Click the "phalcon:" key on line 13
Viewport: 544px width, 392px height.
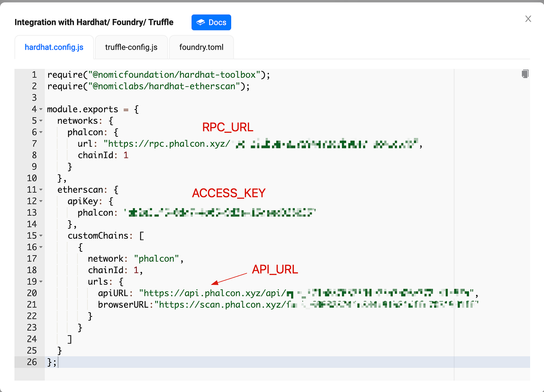pyautogui.click(x=98, y=213)
